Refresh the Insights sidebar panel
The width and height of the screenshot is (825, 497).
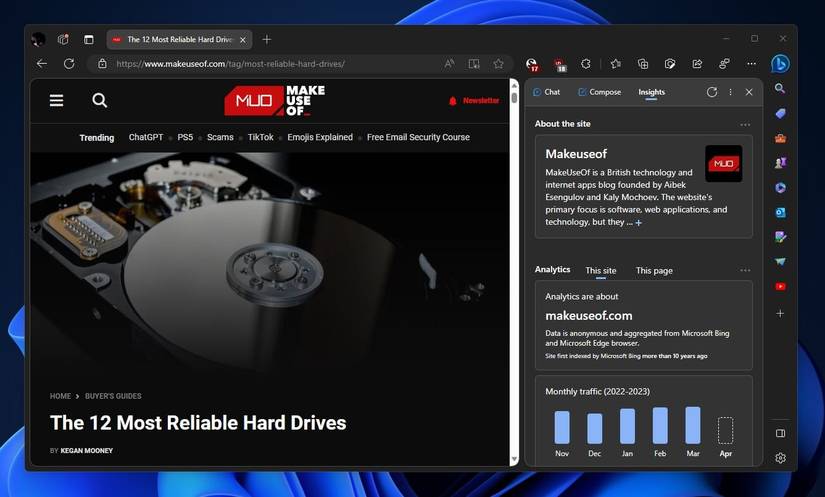coord(712,92)
